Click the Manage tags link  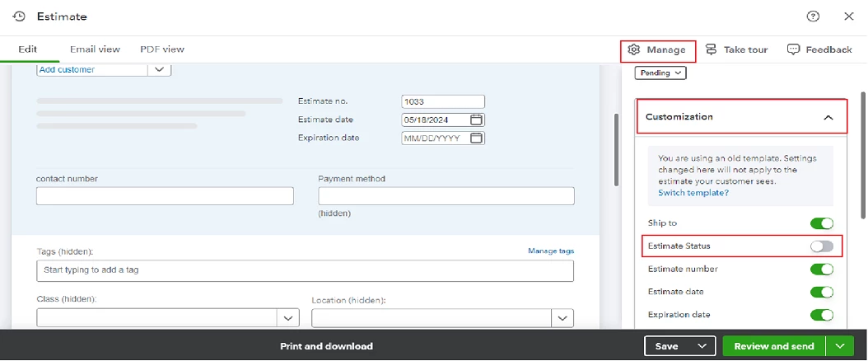pyautogui.click(x=551, y=251)
